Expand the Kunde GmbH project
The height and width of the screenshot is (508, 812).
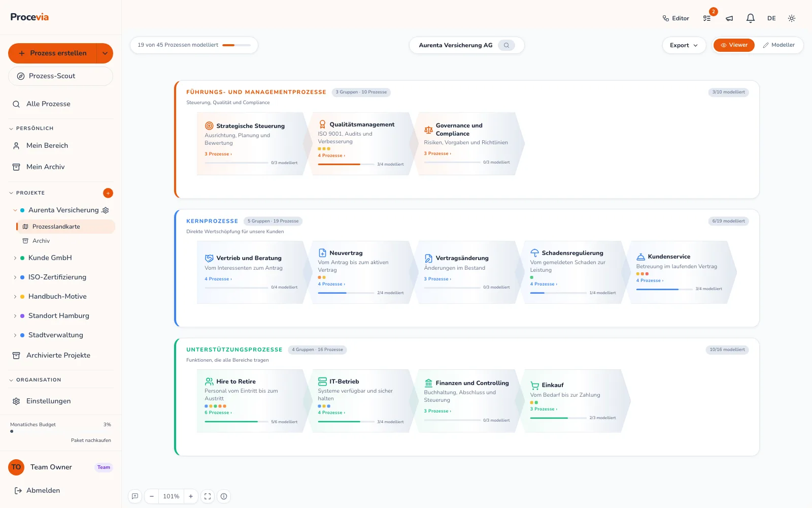point(15,258)
